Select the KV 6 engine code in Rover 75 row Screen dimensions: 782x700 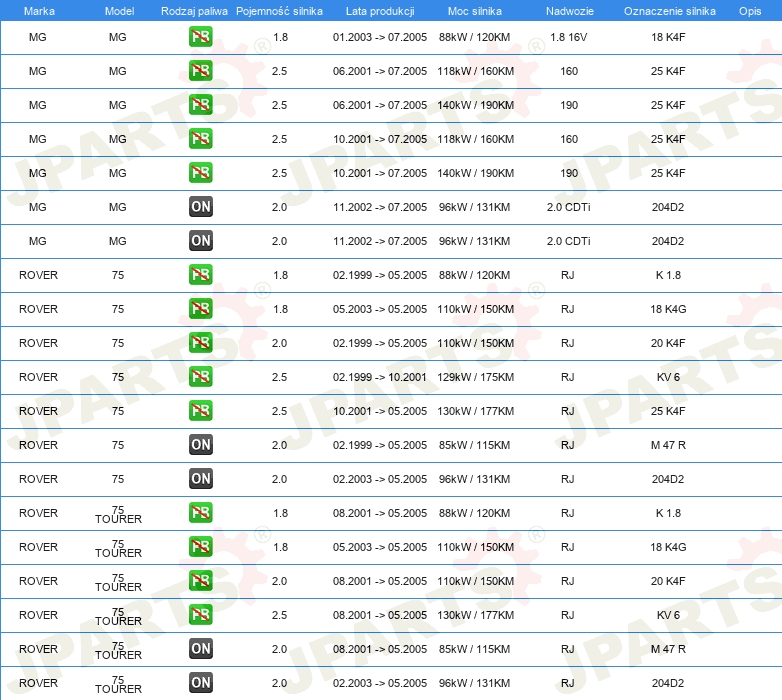[668, 377]
